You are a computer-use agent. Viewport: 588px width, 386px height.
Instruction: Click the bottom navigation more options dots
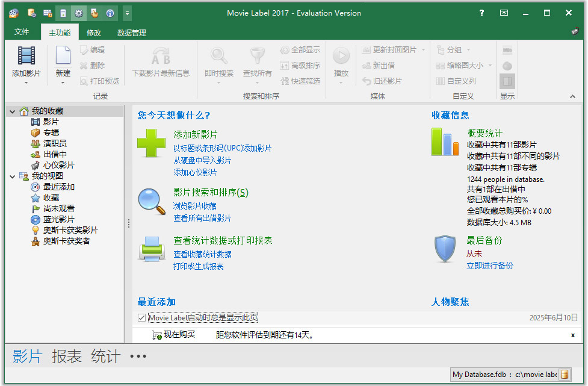click(x=138, y=356)
